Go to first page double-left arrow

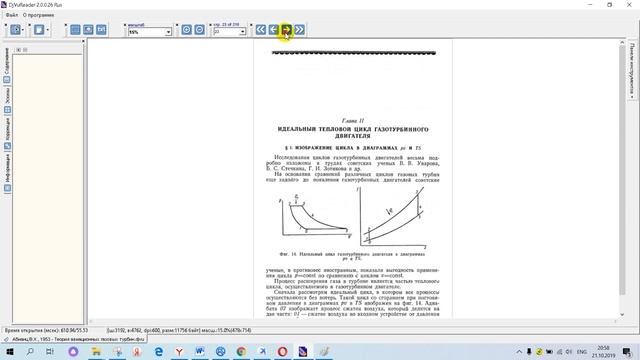click(x=261, y=30)
